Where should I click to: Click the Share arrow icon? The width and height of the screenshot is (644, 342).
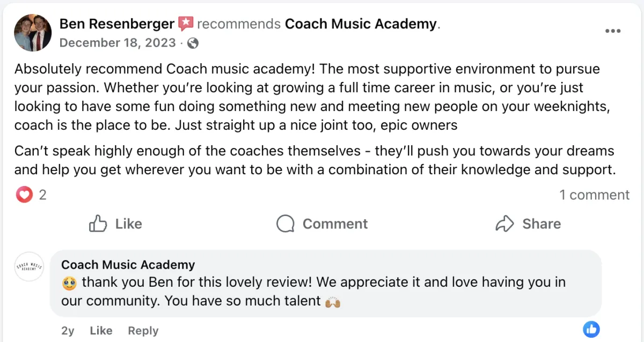point(505,224)
